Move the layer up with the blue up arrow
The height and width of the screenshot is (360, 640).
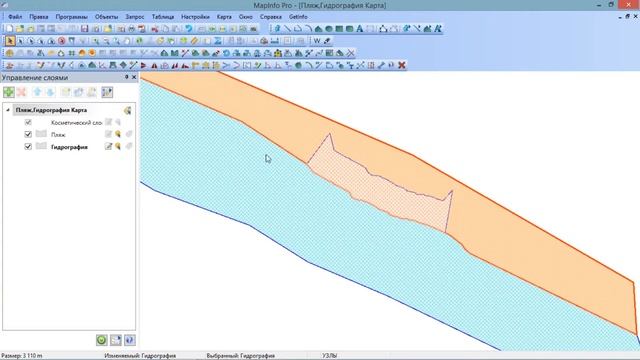(x=37, y=92)
